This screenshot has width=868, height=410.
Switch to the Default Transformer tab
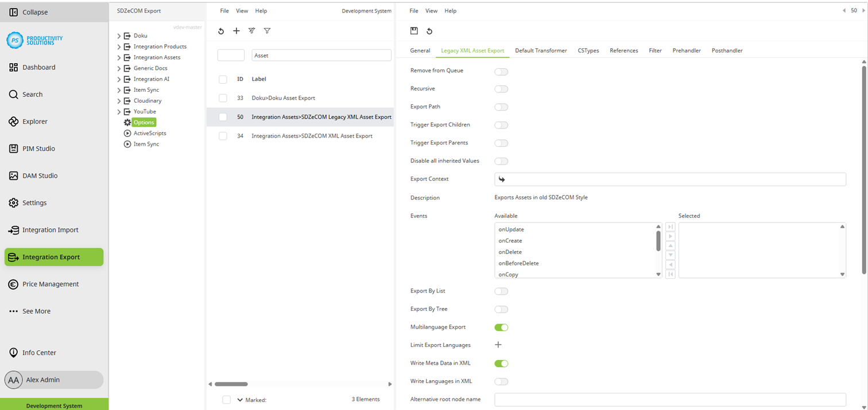point(540,50)
